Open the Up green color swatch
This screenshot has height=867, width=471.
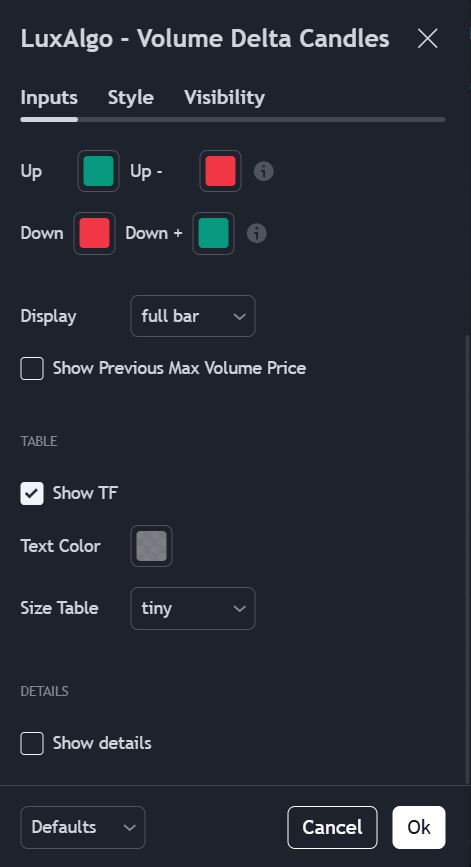coord(98,171)
